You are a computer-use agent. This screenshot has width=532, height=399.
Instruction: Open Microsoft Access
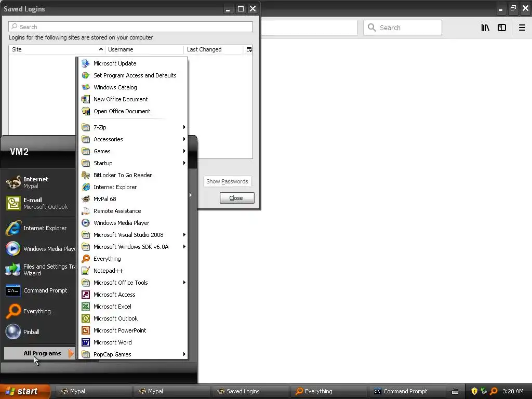(x=133, y=295)
